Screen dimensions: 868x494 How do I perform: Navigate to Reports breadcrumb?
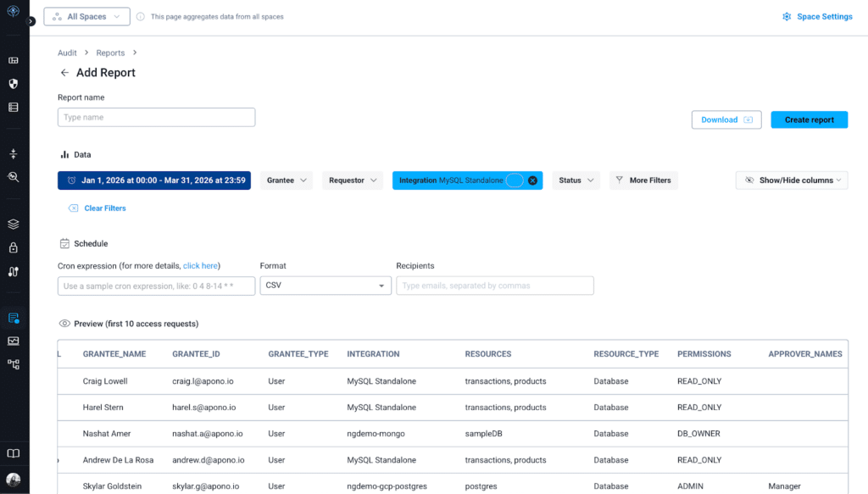(x=110, y=53)
